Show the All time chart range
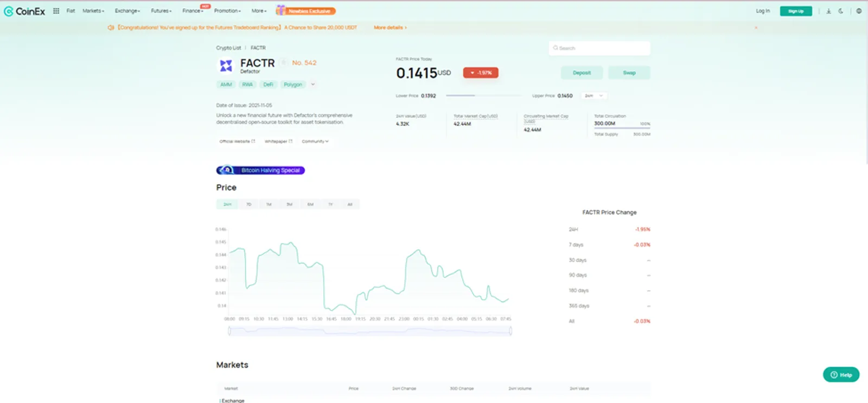The width and height of the screenshot is (868, 403). point(350,204)
